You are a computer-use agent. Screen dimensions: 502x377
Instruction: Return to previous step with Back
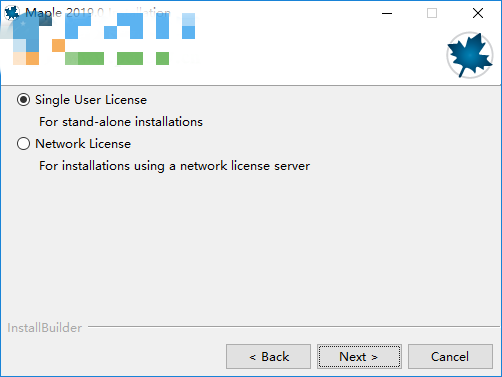[268, 356]
